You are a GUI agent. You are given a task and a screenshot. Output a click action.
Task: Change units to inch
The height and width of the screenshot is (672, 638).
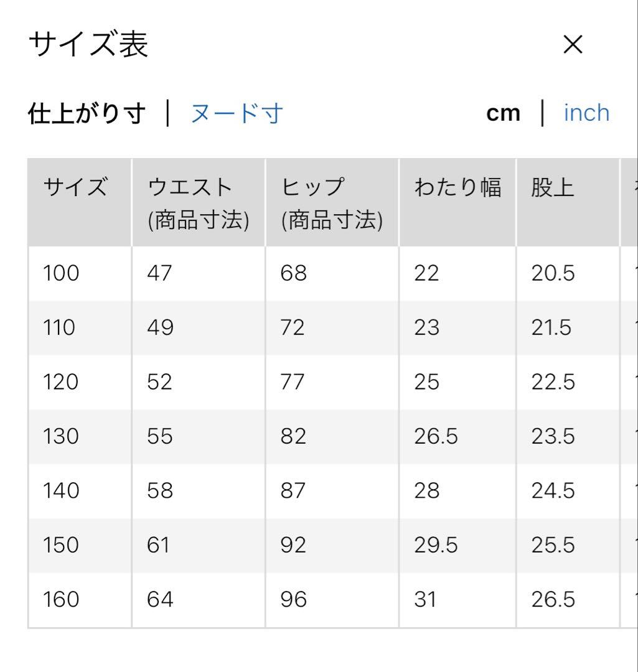[586, 113]
